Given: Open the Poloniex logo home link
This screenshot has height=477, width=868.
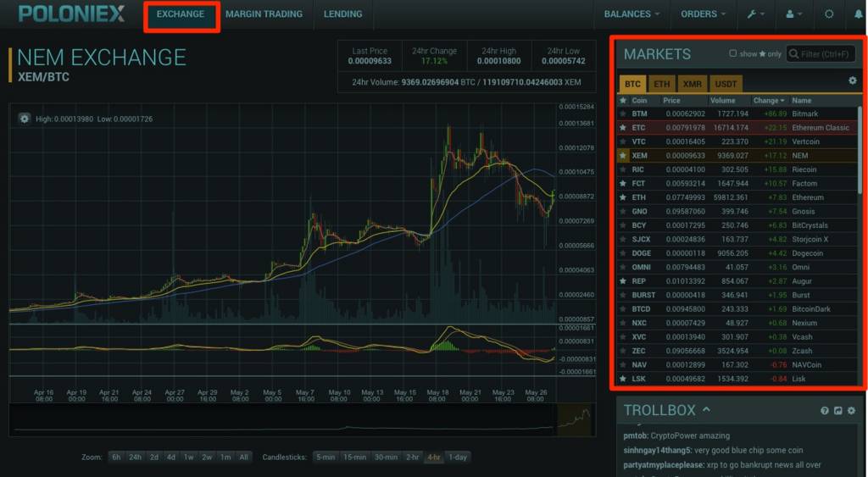Looking at the screenshot, I should coord(71,14).
